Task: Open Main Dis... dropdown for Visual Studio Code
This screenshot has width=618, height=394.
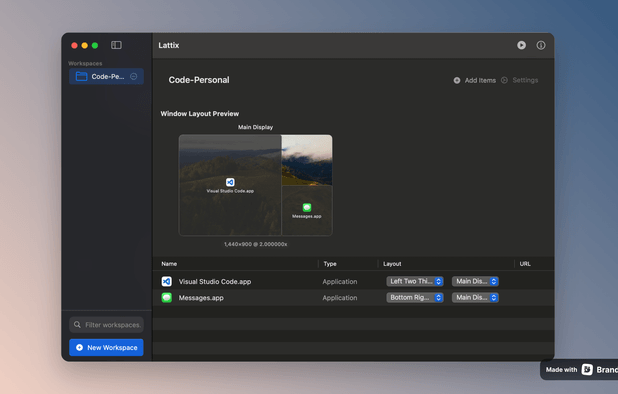Action: pos(475,281)
